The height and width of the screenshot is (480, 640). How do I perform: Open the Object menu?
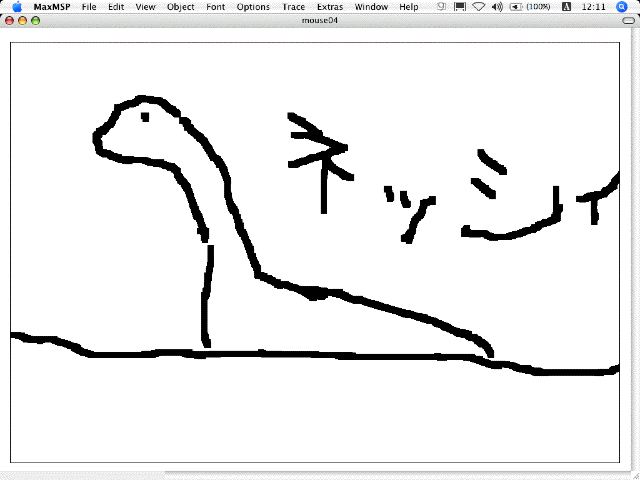[x=180, y=7]
